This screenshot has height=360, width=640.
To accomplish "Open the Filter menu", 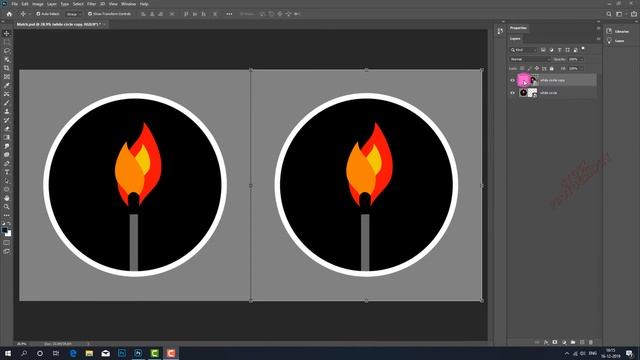I will click(91, 4).
